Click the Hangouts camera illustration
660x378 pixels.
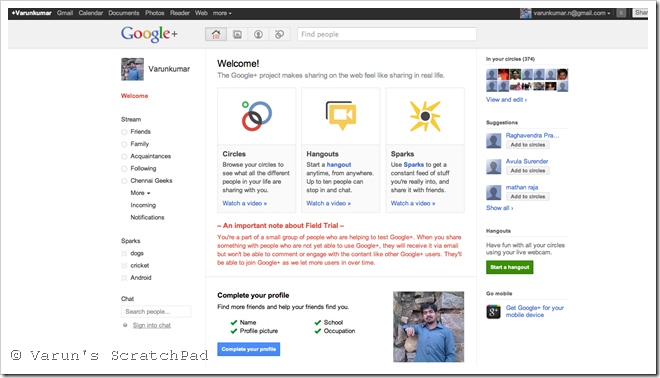pyautogui.click(x=341, y=116)
